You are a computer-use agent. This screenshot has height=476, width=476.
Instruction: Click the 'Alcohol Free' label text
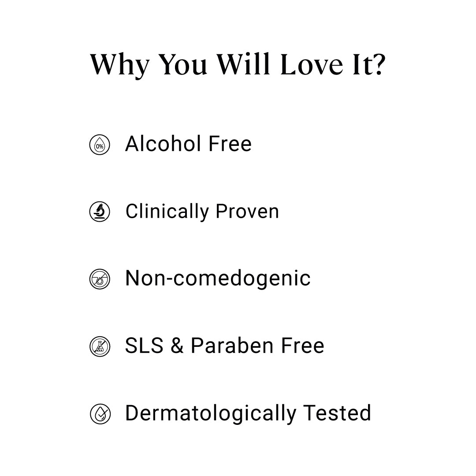[189, 144]
